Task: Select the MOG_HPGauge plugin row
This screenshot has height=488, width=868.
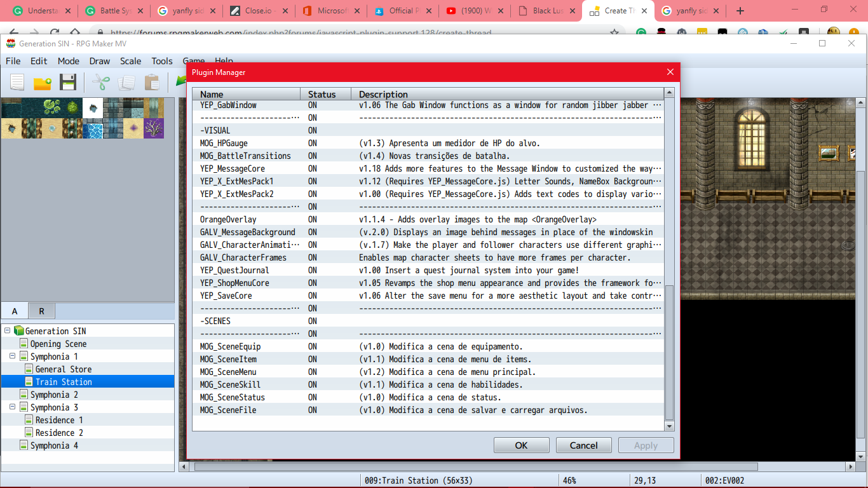Action: click(429, 143)
